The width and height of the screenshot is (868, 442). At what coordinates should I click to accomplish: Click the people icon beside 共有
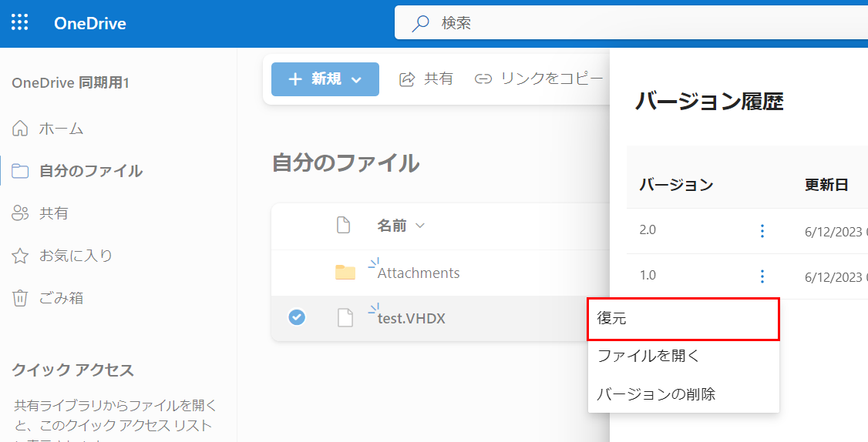coord(20,213)
